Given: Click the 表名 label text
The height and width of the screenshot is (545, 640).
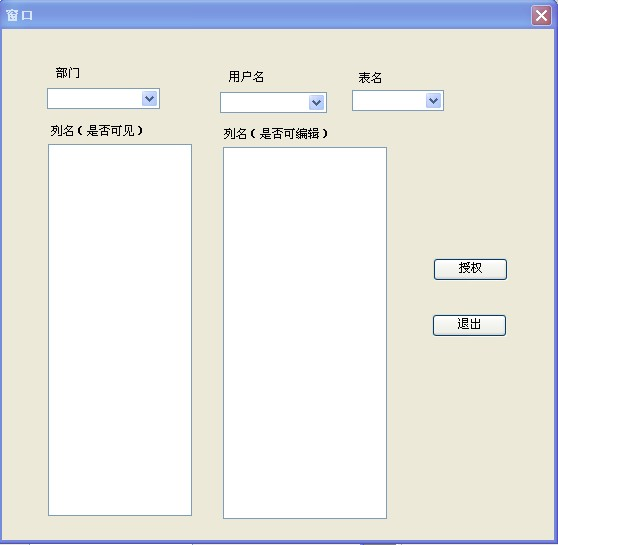Looking at the screenshot, I should 370,78.
